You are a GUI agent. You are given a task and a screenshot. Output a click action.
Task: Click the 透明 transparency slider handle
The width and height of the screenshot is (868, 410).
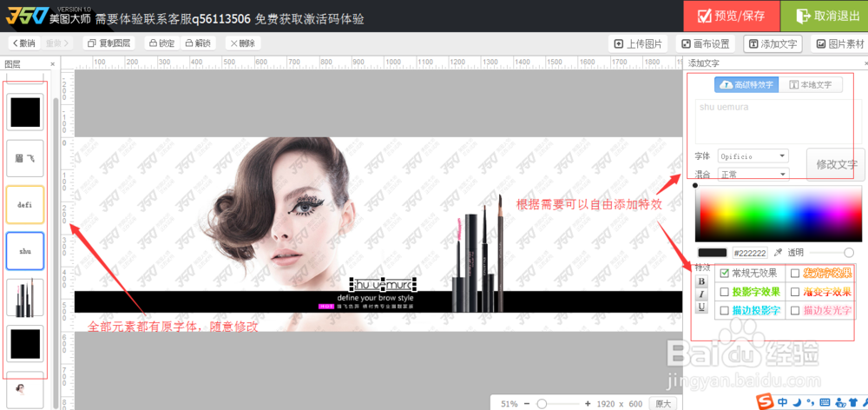click(849, 253)
